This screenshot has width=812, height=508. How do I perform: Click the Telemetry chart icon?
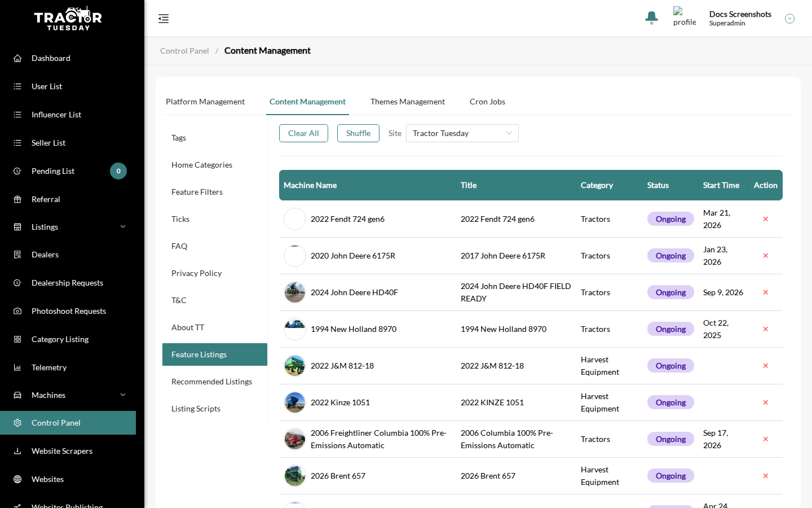pyautogui.click(x=17, y=367)
